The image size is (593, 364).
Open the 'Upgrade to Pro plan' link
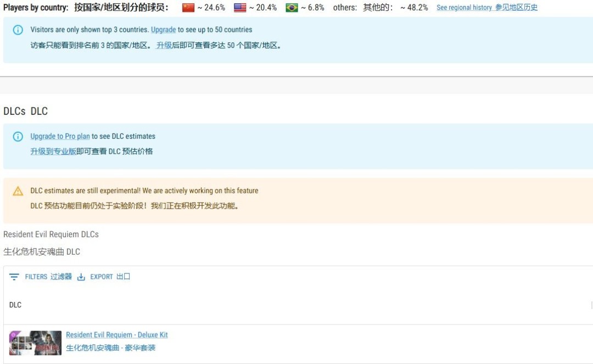tap(60, 136)
